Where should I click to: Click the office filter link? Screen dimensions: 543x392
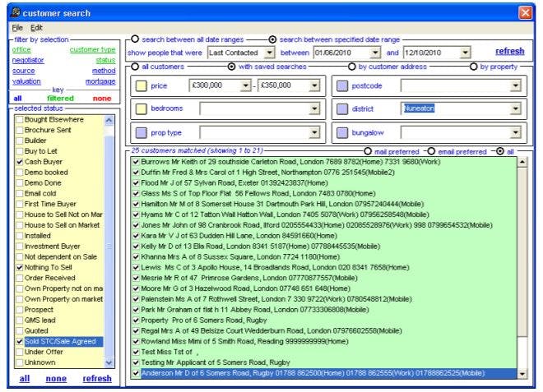tap(21, 49)
